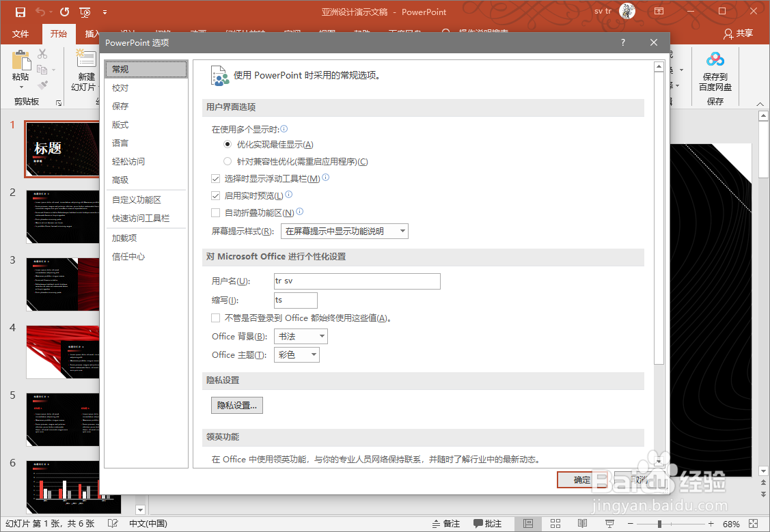Switch to Reading view icon
This screenshot has width=770, height=532.
582,524
